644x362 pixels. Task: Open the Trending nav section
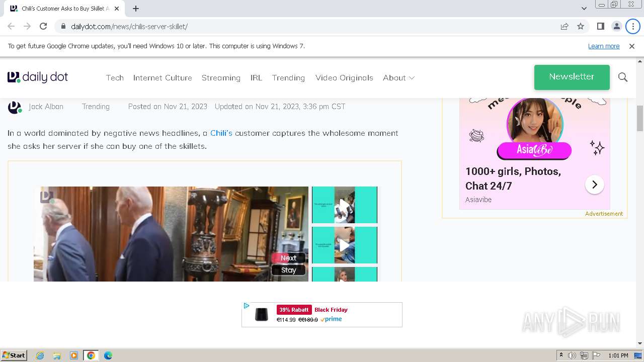click(x=288, y=77)
